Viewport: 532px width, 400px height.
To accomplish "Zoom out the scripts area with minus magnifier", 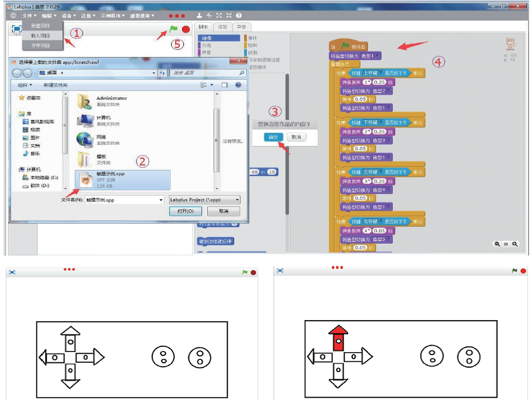I will tap(497, 244).
